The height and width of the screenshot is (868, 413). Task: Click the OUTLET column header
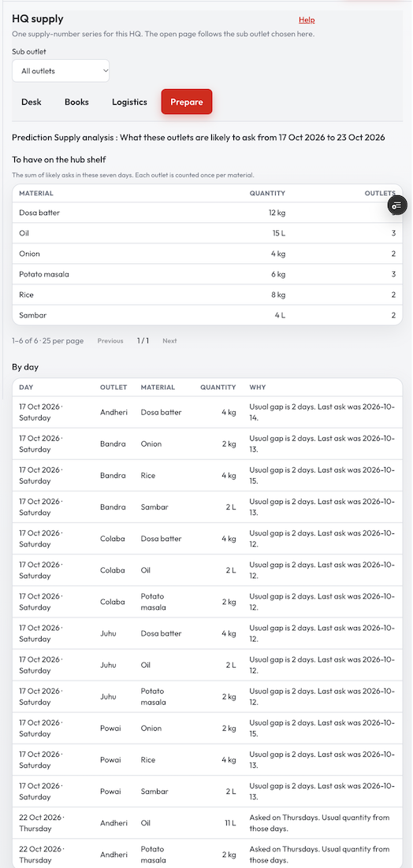point(113,388)
